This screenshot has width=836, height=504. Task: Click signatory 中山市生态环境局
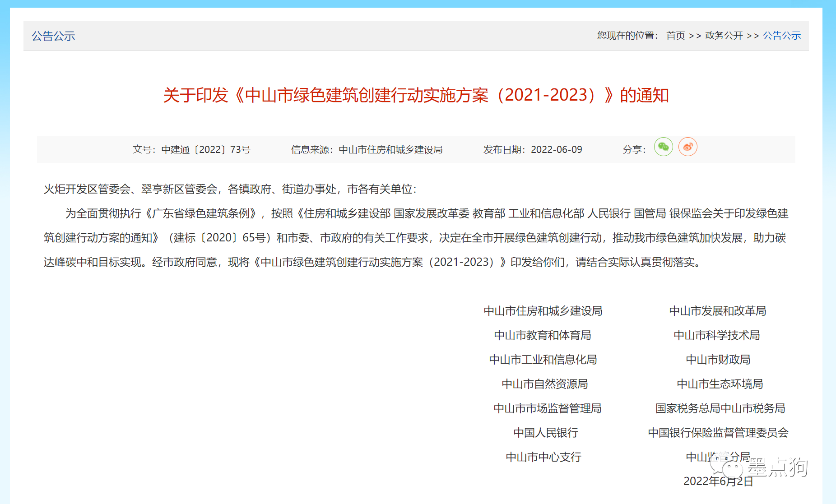pyautogui.click(x=720, y=384)
